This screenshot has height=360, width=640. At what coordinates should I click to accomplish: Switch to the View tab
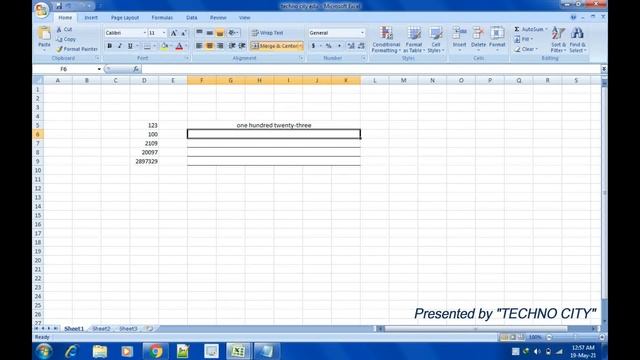(244, 18)
